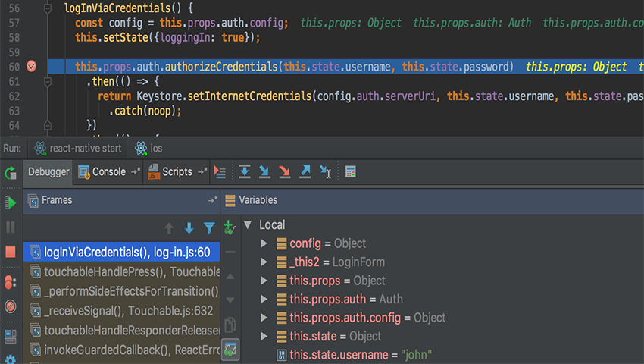
Task: Click the Step Into icon
Action: pyautogui.click(x=264, y=172)
